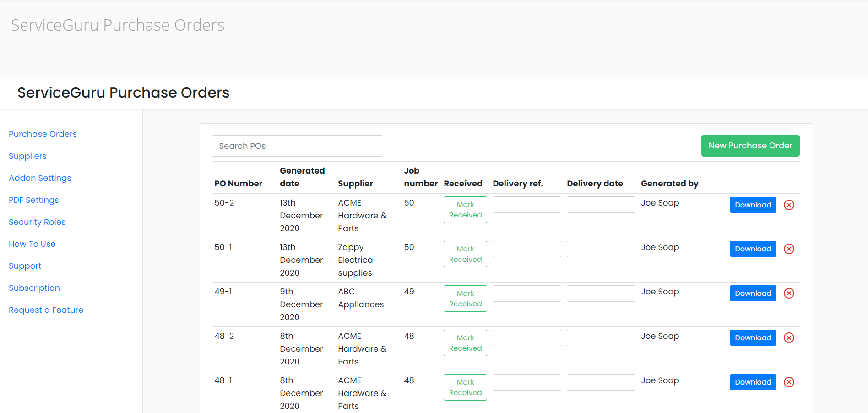
Task: Open Subscription page
Action: coord(34,288)
